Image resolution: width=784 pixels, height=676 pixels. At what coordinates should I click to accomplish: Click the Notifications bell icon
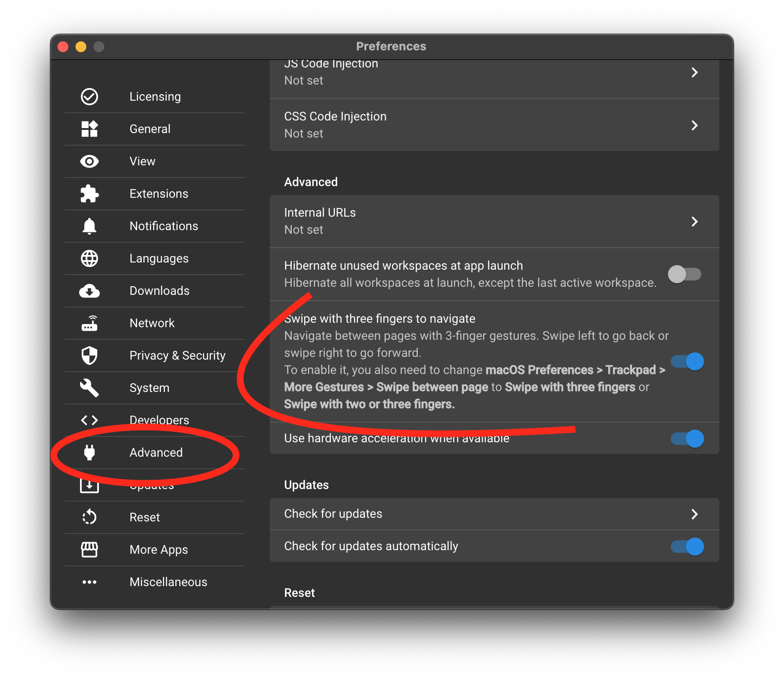[x=89, y=226]
